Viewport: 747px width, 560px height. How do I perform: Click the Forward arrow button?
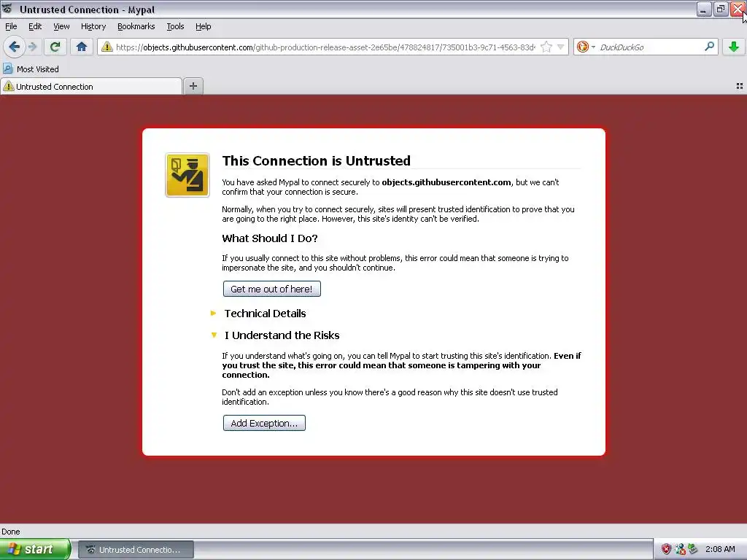[32, 47]
